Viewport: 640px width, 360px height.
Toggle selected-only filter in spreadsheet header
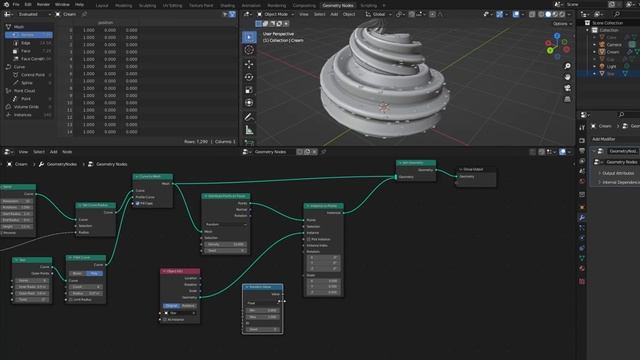pos(225,14)
